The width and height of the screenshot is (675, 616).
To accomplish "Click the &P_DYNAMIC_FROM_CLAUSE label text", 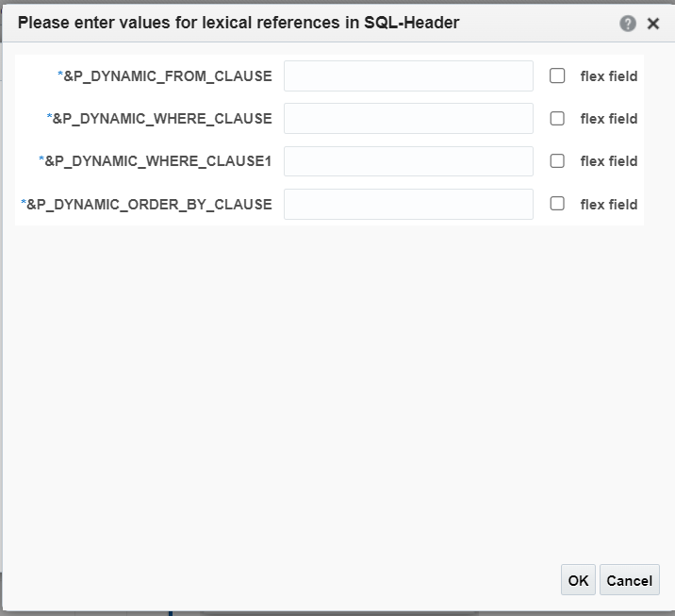I will [x=168, y=76].
